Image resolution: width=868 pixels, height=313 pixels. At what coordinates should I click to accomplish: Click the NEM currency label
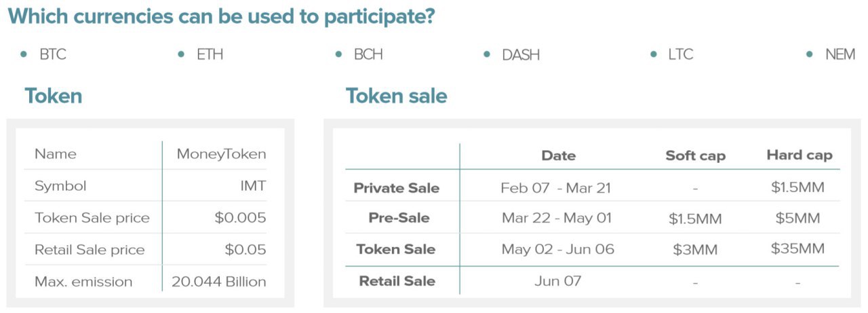coord(840,54)
